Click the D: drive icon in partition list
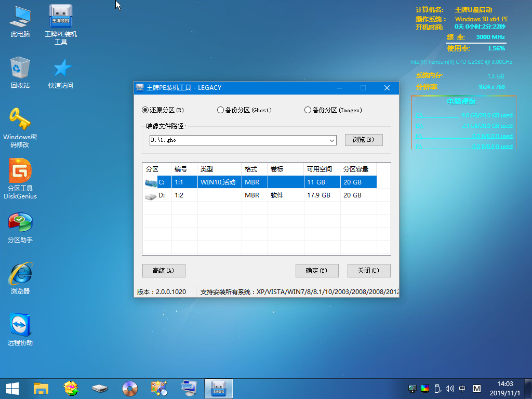532x399 pixels. [x=150, y=196]
